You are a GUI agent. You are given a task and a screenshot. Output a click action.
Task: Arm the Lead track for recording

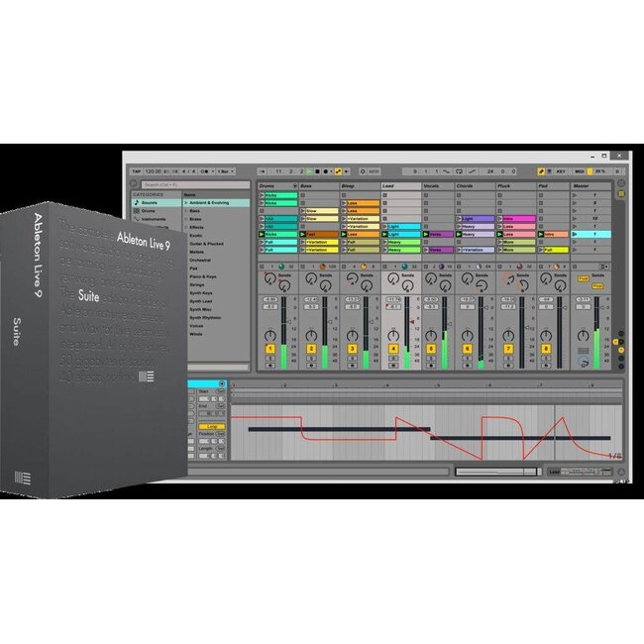tap(393, 366)
